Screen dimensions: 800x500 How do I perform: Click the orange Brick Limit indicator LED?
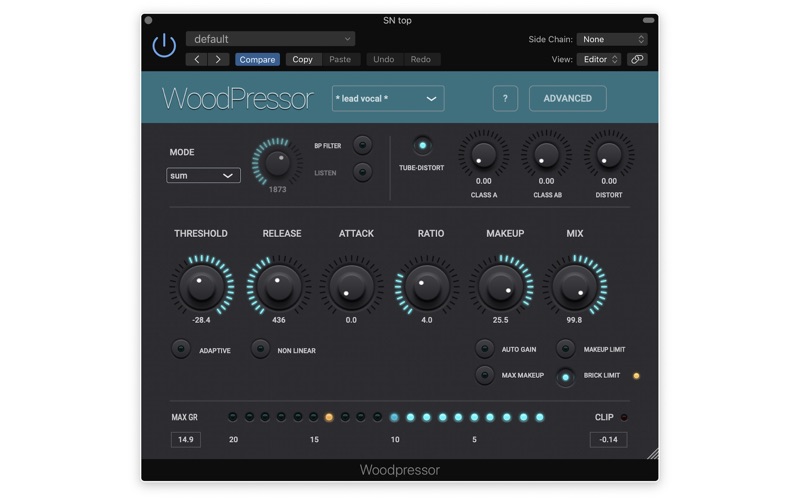[636, 376]
